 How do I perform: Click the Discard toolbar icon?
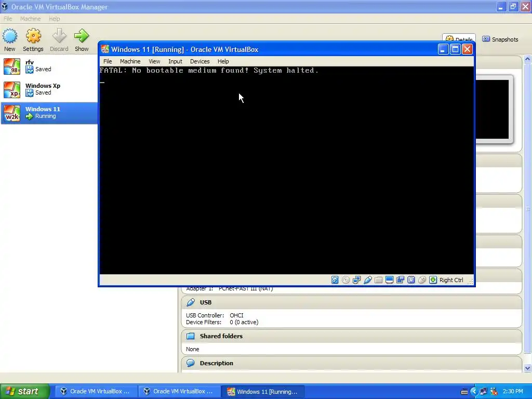(59, 36)
